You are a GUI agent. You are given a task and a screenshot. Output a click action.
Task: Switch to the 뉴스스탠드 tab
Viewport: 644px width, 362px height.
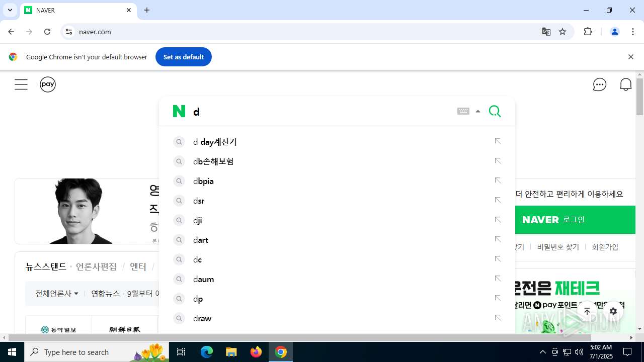point(46,266)
